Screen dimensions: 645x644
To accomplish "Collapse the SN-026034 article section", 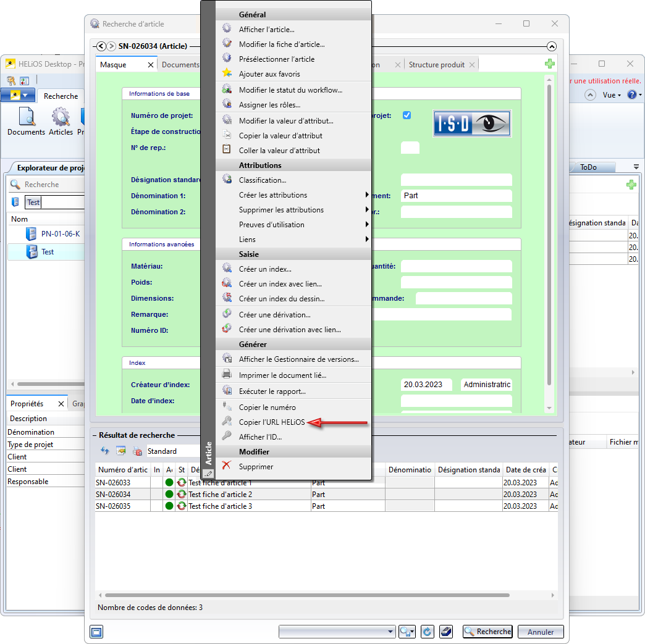I will point(552,46).
